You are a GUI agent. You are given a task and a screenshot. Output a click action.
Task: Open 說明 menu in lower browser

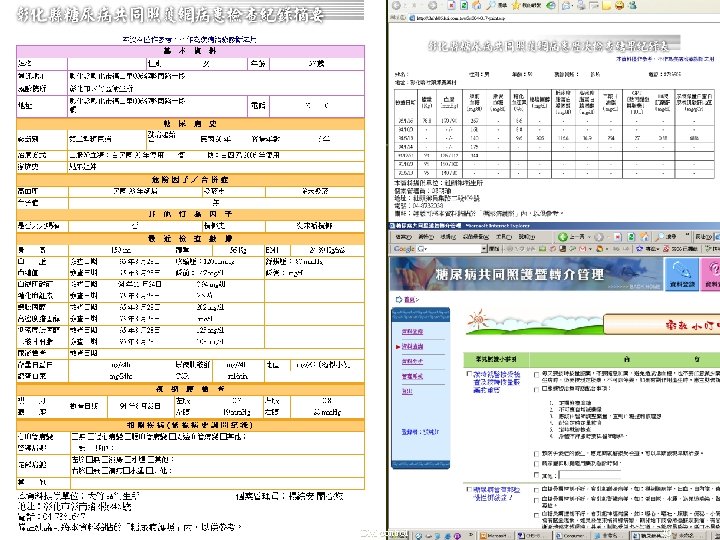coord(527,237)
